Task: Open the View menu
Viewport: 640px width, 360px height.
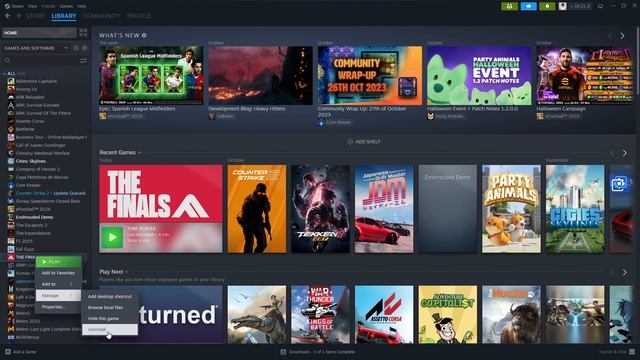Action: pos(33,6)
